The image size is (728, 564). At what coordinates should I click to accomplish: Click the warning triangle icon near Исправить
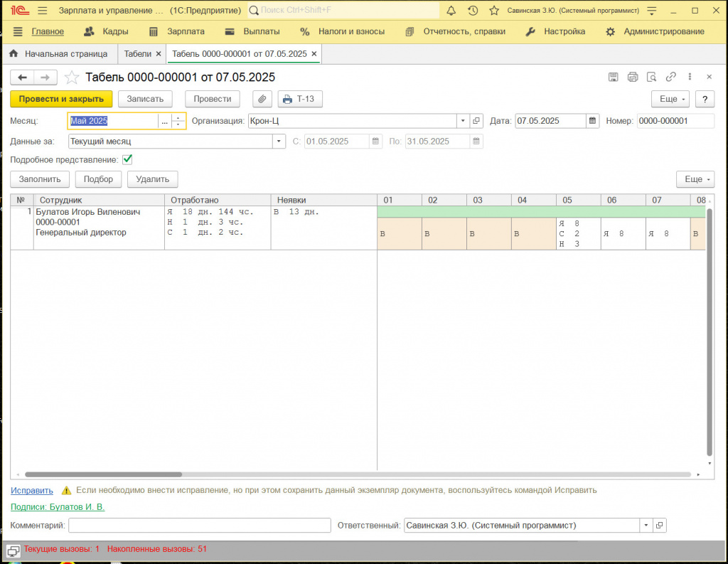coord(66,491)
